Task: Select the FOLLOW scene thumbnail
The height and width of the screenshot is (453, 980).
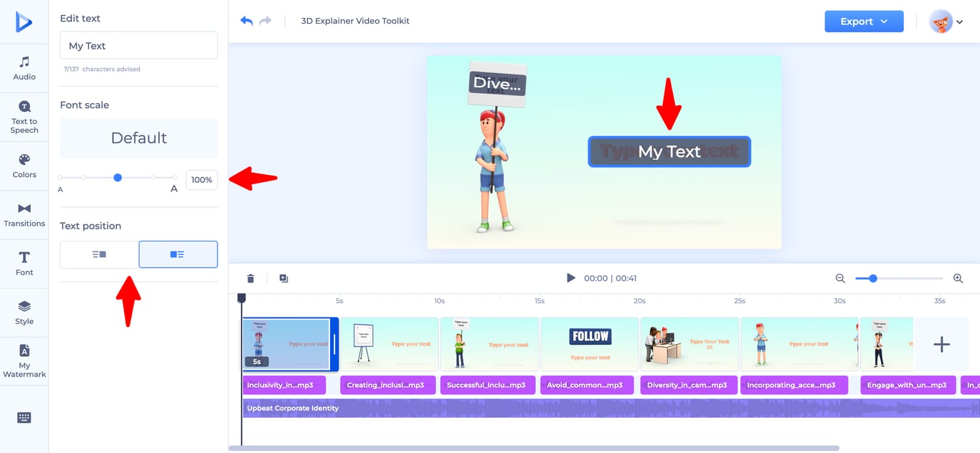Action: [590, 344]
